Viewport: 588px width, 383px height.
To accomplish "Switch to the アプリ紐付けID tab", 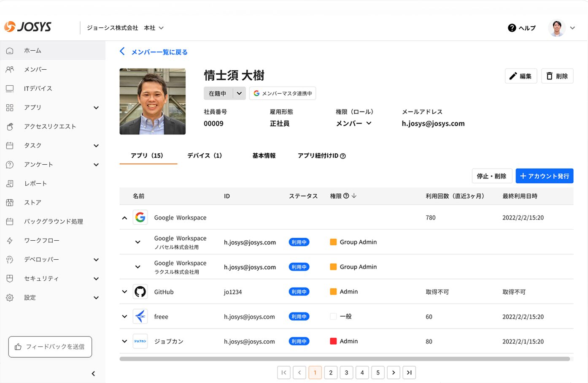I will pyautogui.click(x=318, y=155).
